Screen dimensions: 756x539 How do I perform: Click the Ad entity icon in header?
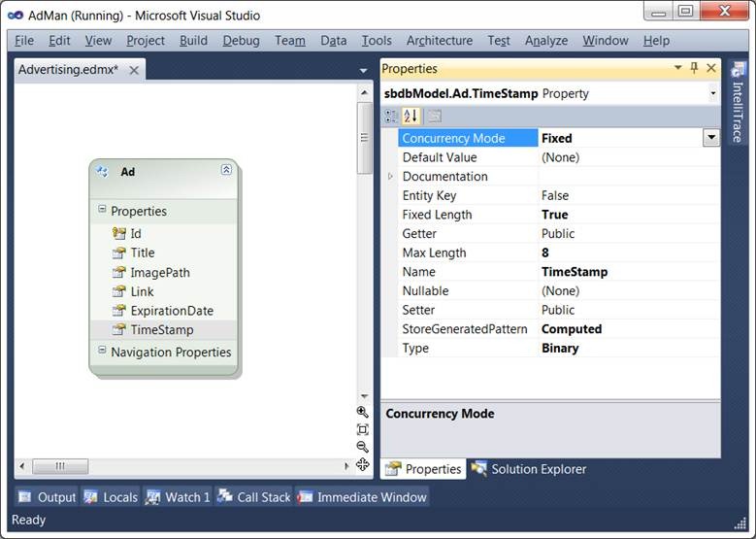[102, 171]
